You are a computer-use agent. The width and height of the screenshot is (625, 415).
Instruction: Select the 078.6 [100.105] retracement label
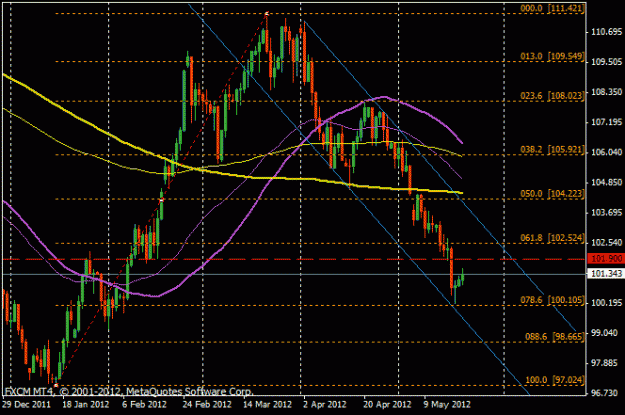point(553,300)
